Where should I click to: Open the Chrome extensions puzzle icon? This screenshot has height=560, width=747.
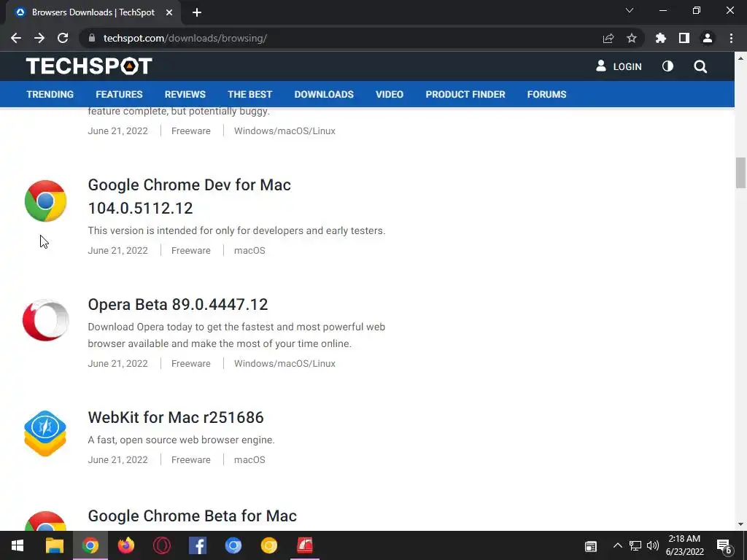[x=661, y=38]
